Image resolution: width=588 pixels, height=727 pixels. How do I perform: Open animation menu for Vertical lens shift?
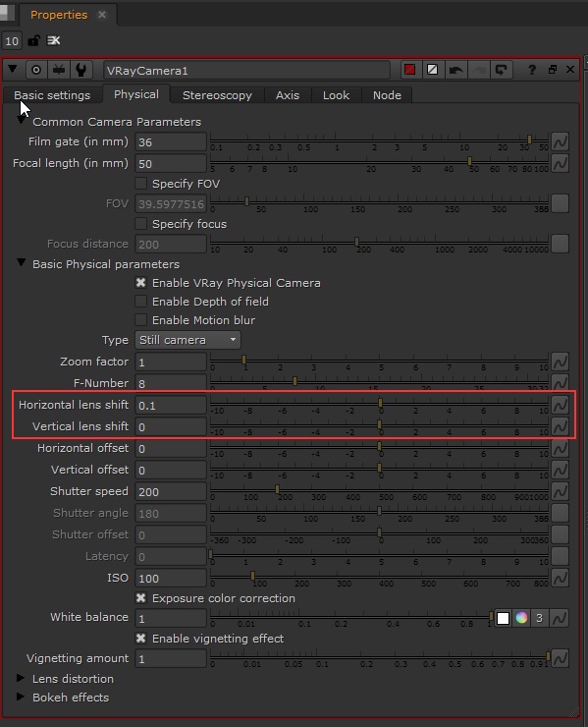[x=560, y=426]
